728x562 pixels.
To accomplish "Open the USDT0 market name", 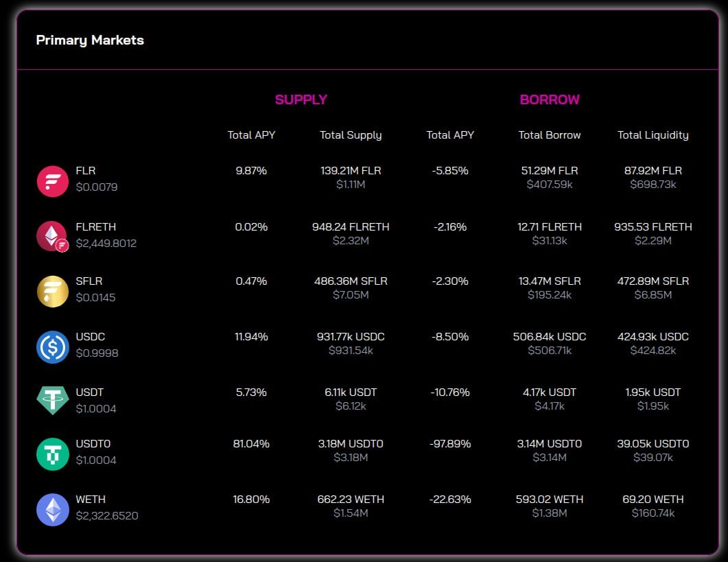I will point(93,443).
